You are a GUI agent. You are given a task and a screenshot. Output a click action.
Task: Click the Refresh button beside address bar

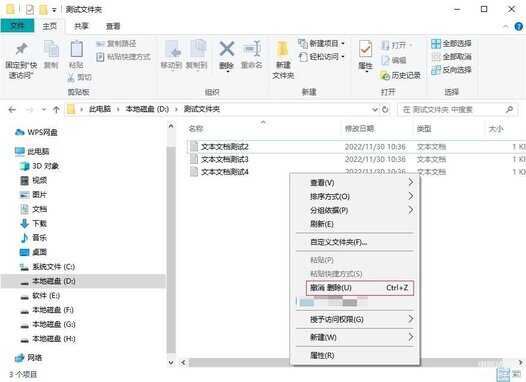click(385, 109)
